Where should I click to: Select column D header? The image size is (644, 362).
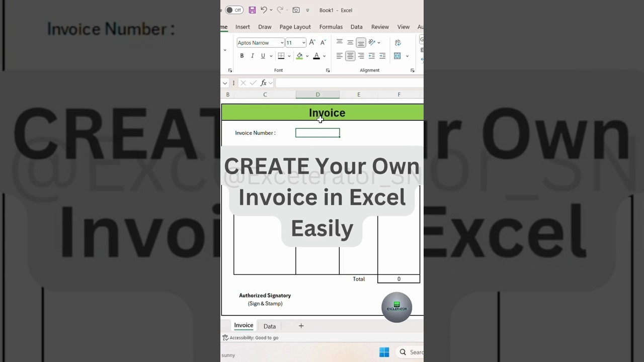(317, 95)
